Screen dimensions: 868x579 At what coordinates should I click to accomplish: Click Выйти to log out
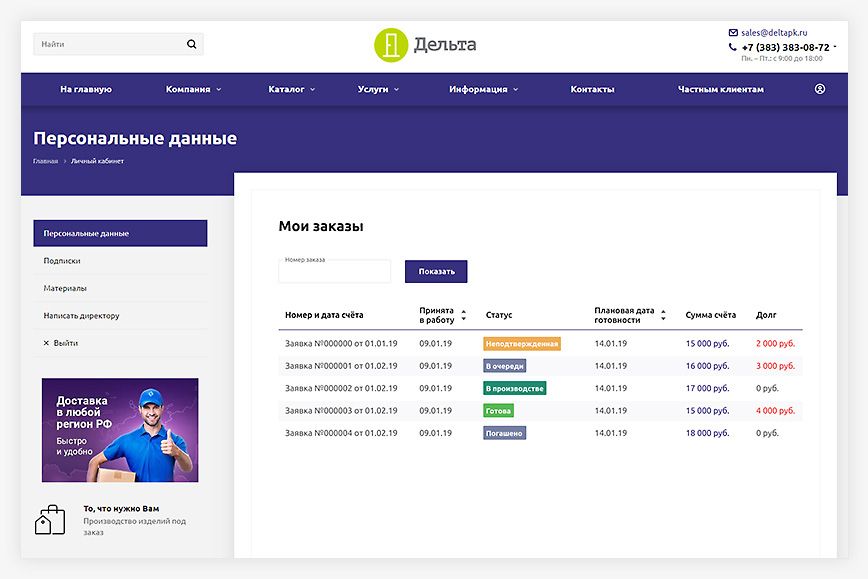[x=66, y=343]
